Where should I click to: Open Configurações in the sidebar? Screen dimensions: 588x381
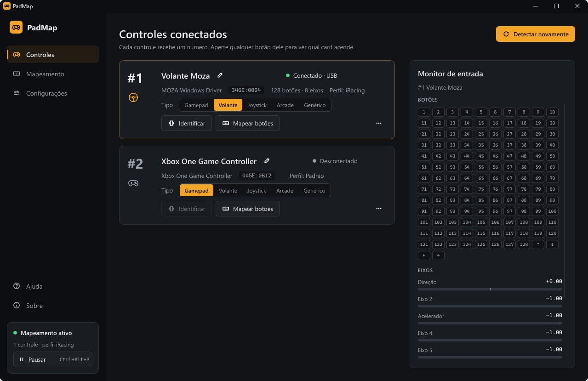tap(53, 93)
